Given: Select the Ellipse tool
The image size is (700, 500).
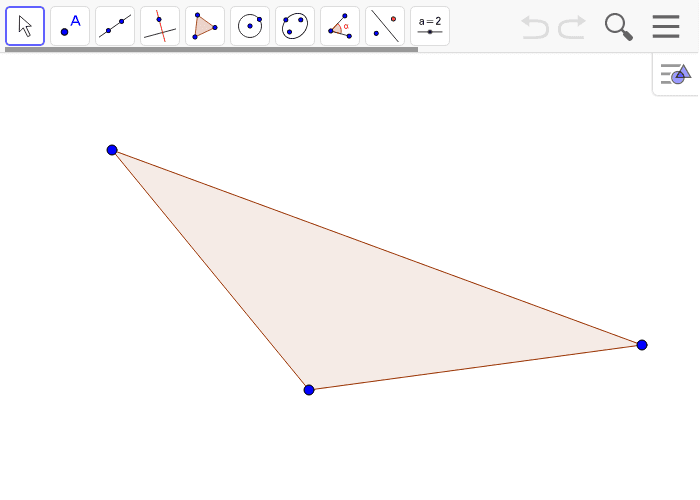Looking at the screenshot, I should (x=295, y=26).
